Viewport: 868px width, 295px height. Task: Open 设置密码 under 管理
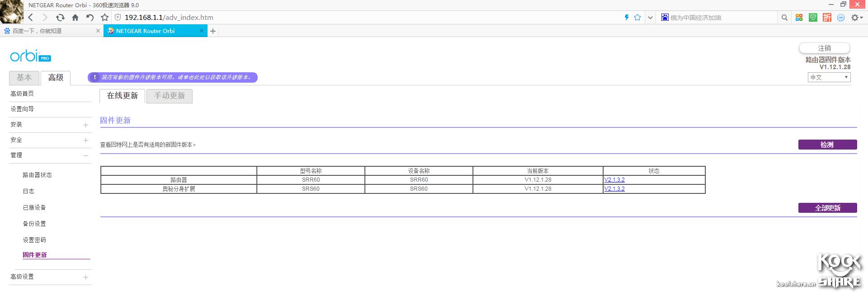pyautogui.click(x=34, y=240)
